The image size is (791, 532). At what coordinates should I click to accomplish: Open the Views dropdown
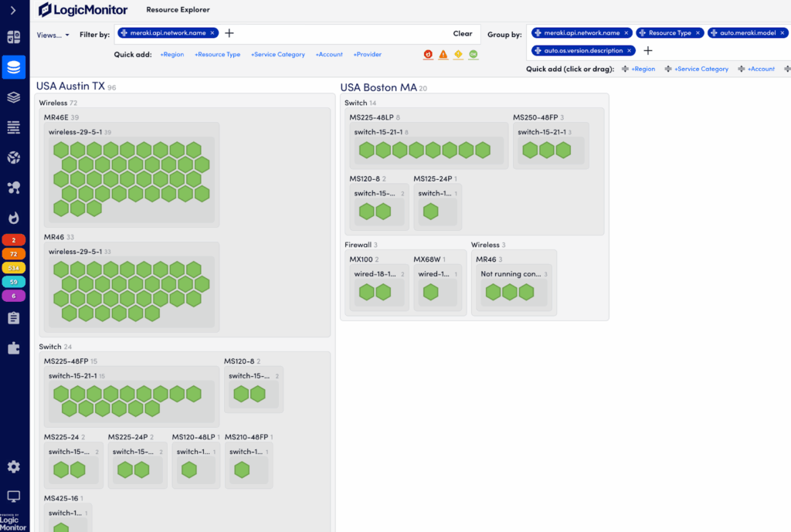pyautogui.click(x=53, y=35)
